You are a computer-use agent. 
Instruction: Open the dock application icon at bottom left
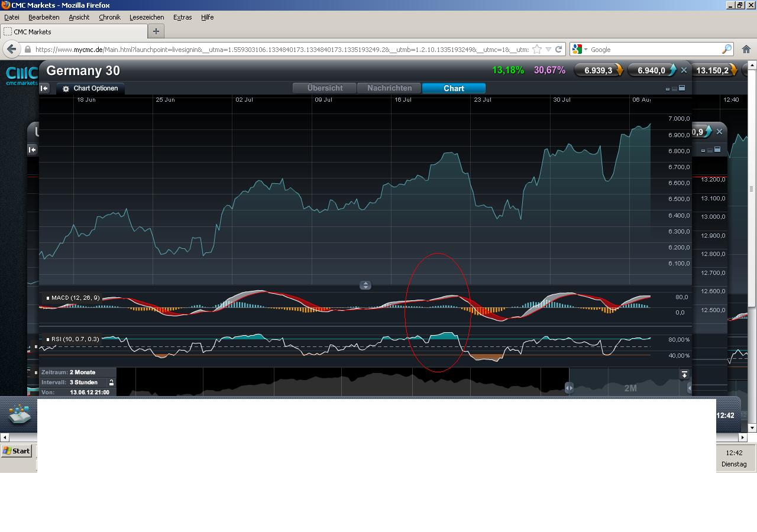click(x=20, y=414)
